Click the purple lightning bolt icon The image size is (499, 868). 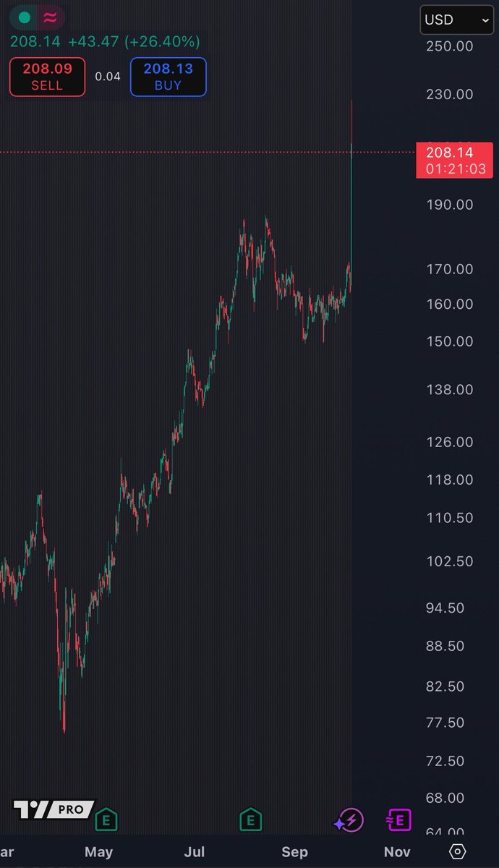pos(349,820)
